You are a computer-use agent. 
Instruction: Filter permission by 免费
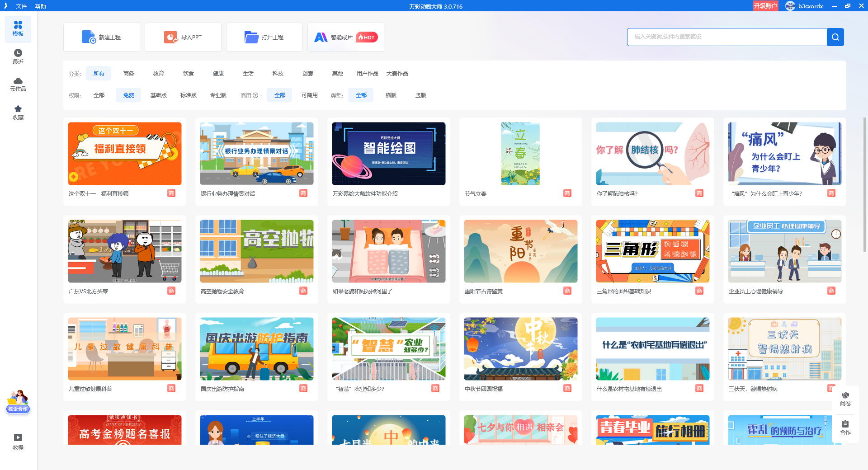(x=129, y=95)
